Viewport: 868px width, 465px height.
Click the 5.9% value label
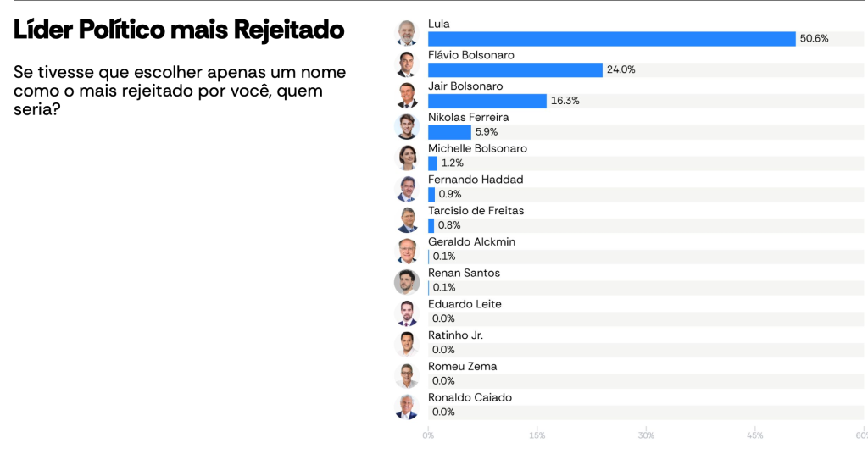(x=487, y=132)
